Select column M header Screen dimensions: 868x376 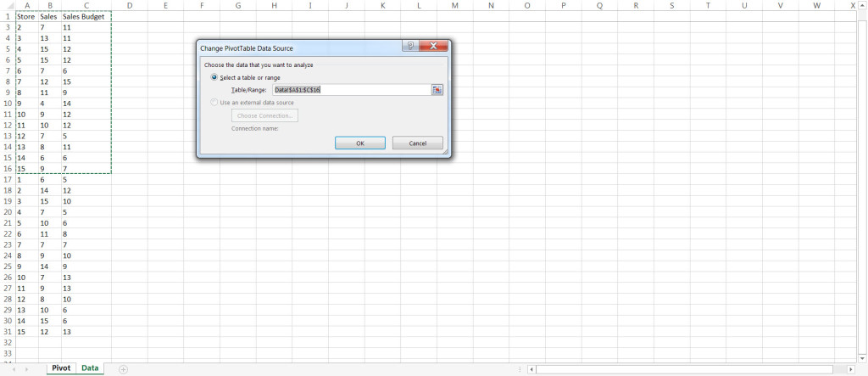(x=454, y=6)
